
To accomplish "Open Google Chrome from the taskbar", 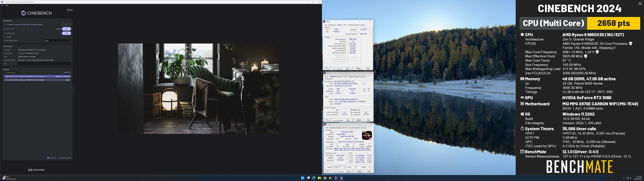I will point(325,178).
